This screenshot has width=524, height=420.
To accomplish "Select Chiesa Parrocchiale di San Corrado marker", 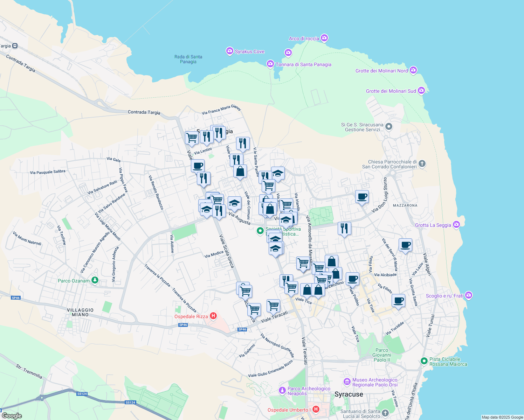I will tap(422, 163).
